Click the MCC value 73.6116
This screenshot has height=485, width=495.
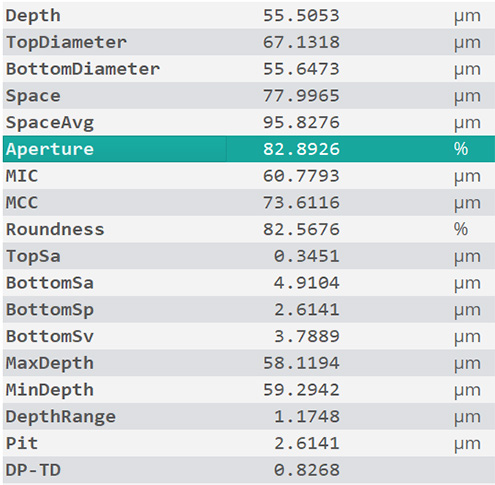[301, 203]
